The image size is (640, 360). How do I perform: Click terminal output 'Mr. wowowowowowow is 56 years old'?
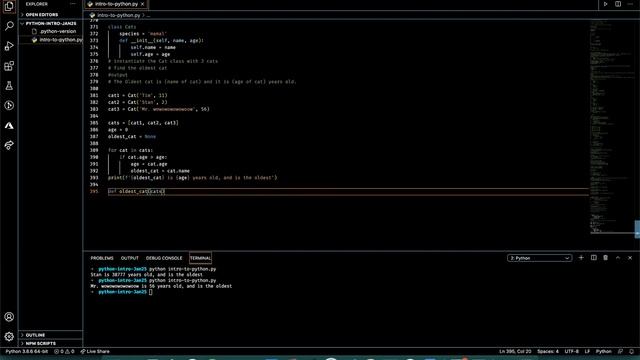[x=161, y=286]
